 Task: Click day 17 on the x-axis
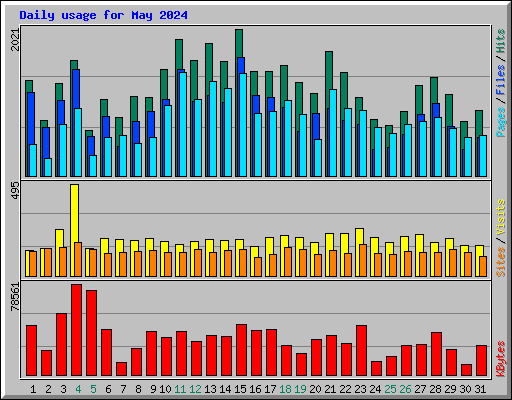[x=270, y=389]
